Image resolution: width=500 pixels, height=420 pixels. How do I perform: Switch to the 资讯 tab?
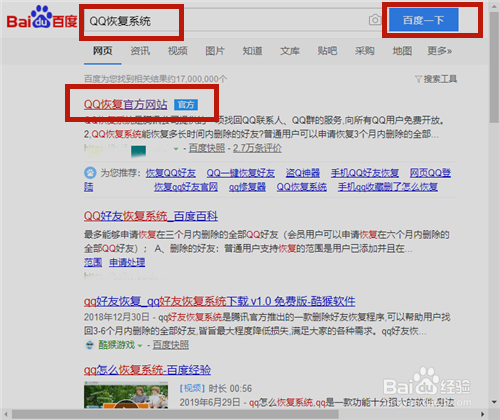[140, 51]
